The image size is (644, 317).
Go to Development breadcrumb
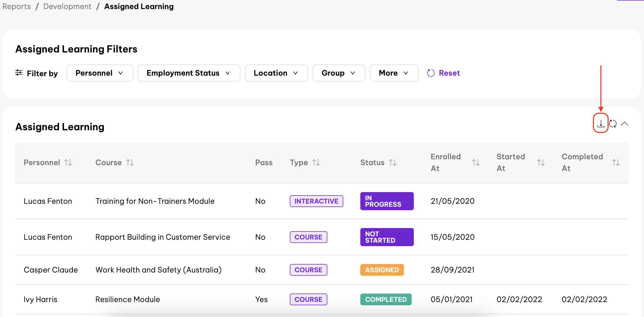tap(67, 6)
